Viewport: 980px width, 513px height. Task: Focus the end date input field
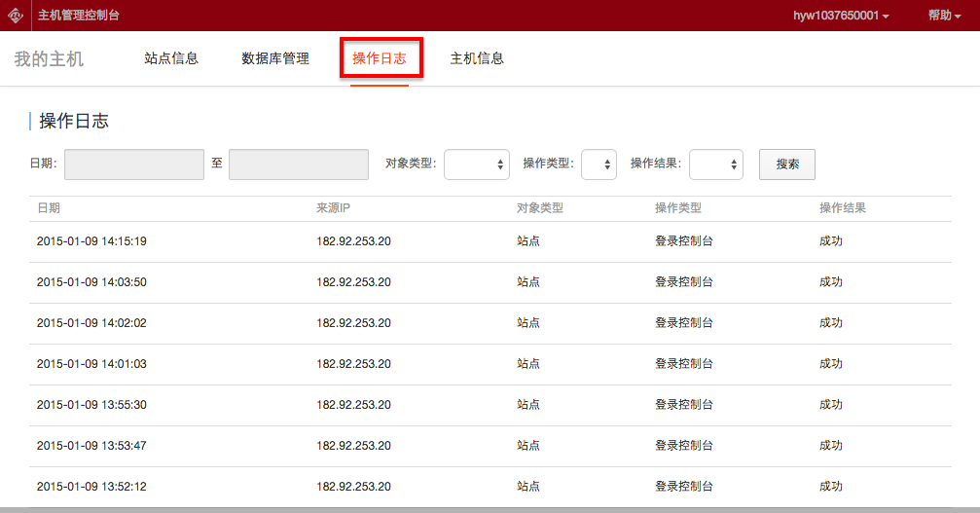coord(299,165)
